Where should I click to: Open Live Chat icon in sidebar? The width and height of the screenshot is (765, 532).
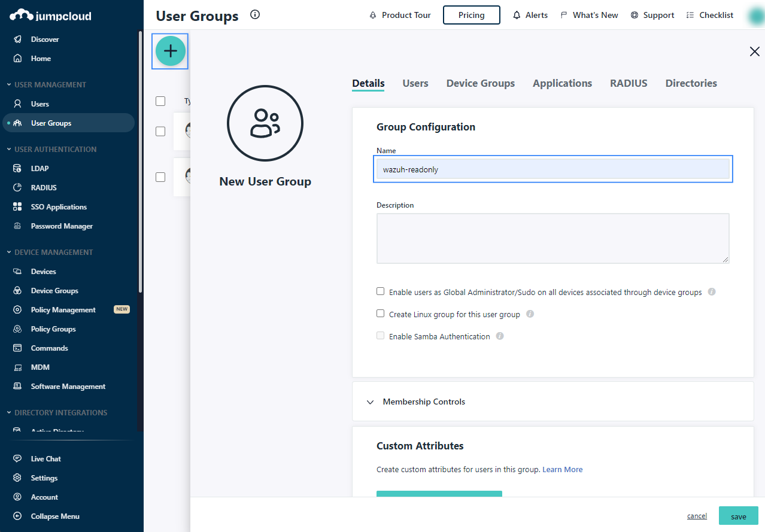click(x=18, y=459)
